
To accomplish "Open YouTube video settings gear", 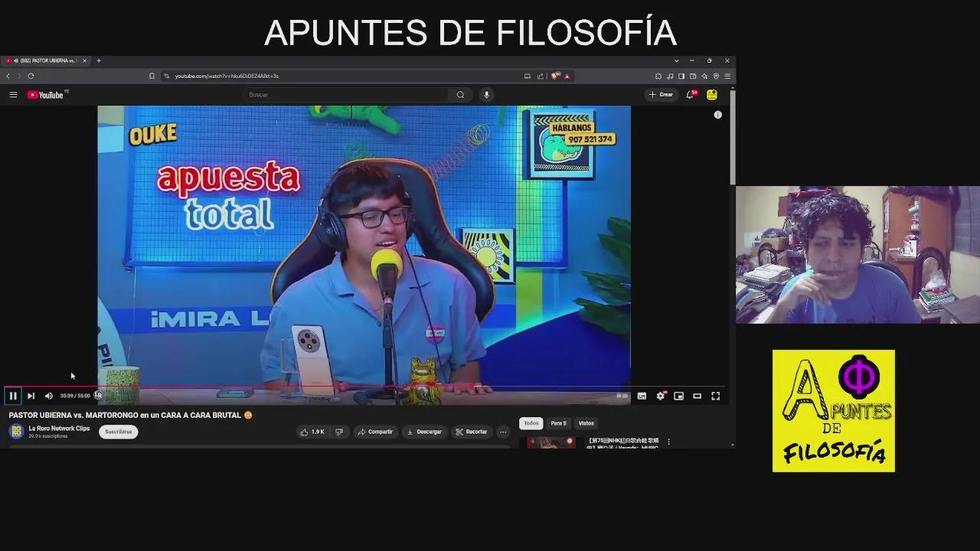I will pos(660,396).
